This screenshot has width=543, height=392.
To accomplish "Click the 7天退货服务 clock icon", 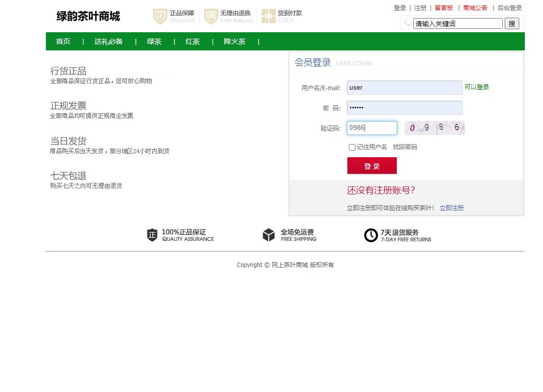I will tap(372, 235).
